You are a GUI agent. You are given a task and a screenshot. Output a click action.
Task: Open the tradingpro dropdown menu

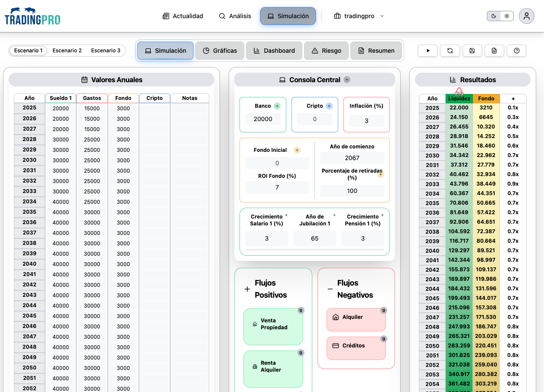(359, 16)
